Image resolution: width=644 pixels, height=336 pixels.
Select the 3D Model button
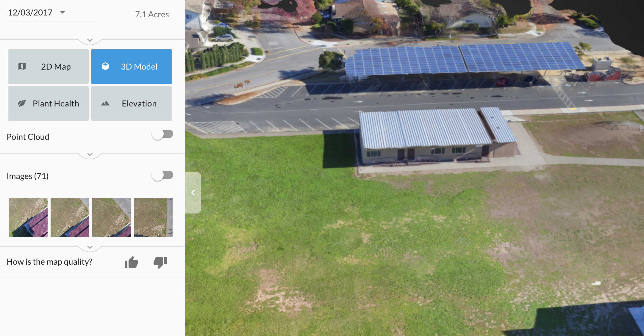click(132, 67)
